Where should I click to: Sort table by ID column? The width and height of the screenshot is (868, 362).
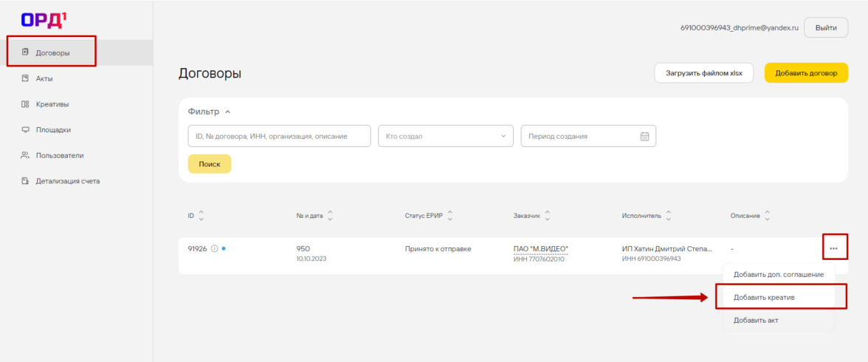(x=201, y=216)
